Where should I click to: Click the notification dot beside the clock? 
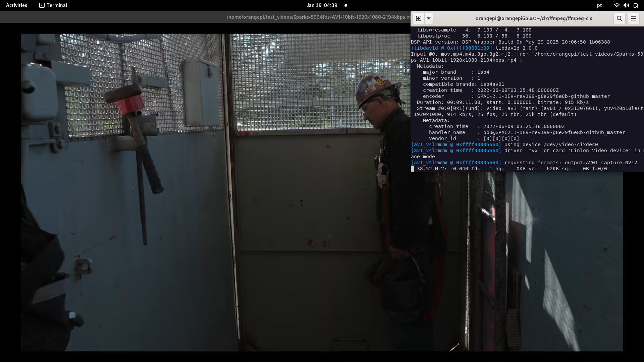(x=346, y=5)
